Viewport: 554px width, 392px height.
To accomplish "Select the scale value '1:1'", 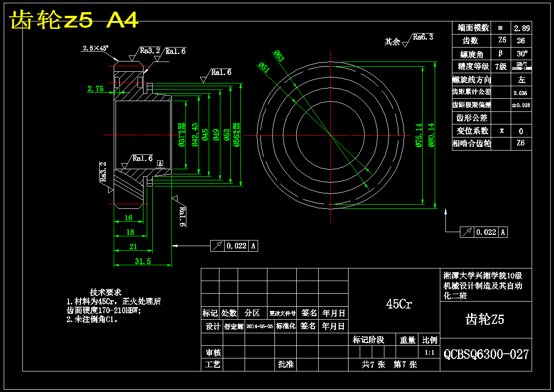I will click(x=430, y=353).
